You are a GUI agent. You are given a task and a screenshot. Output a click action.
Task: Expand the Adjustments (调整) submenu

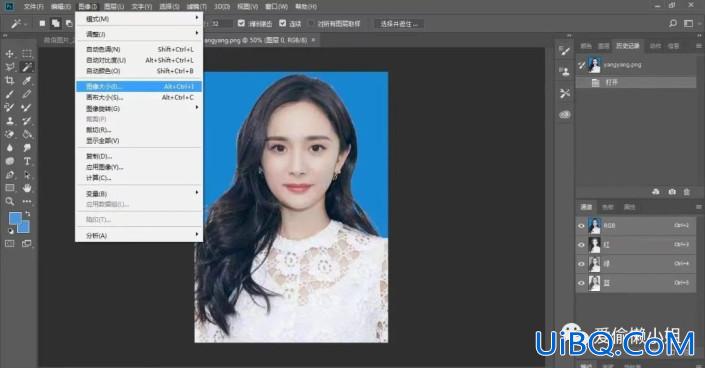(x=139, y=34)
